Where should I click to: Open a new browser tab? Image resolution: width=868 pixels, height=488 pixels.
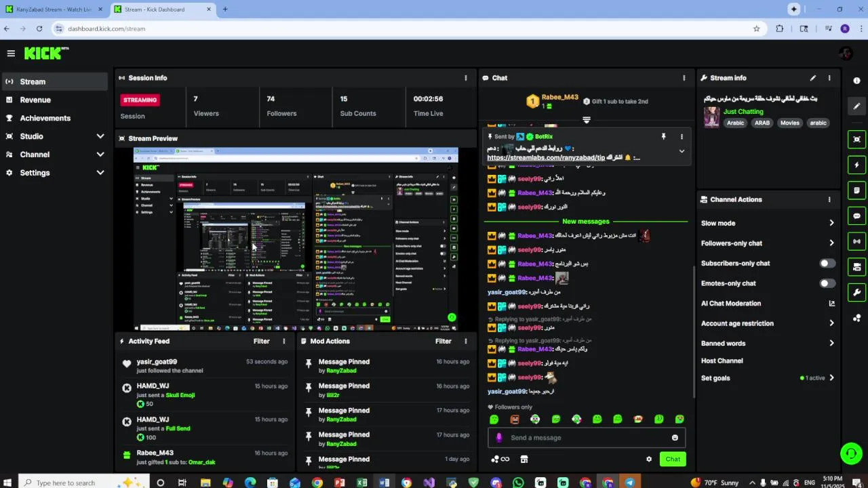click(225, 9)
